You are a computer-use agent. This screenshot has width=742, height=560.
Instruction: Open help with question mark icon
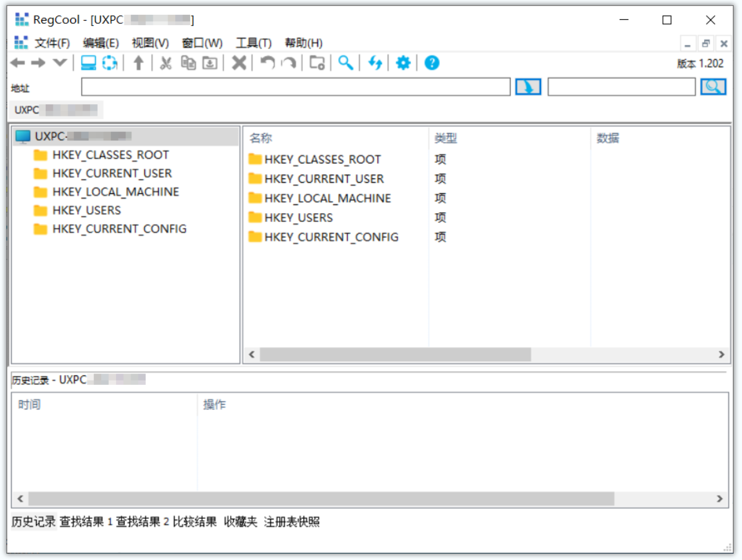[x=432, y=62]
